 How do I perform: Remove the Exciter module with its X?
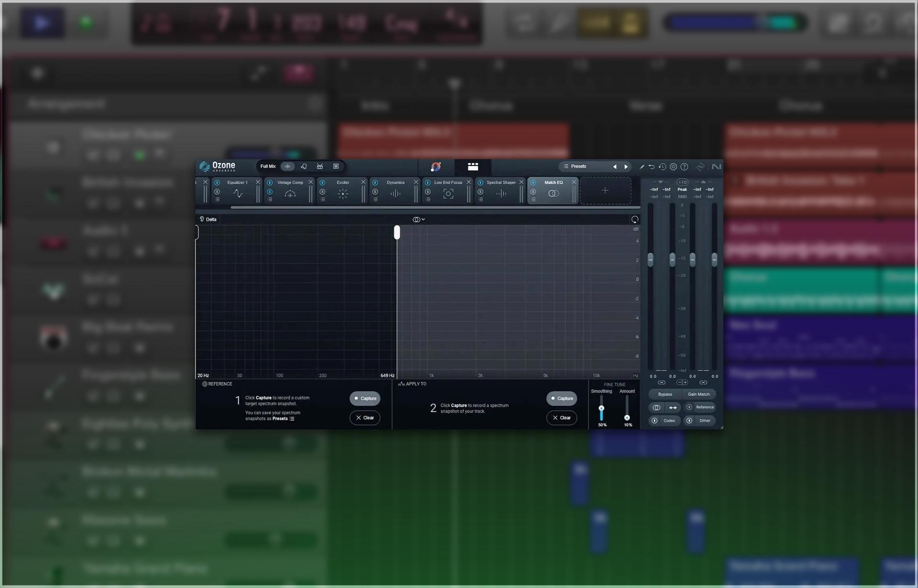[363, 182]
